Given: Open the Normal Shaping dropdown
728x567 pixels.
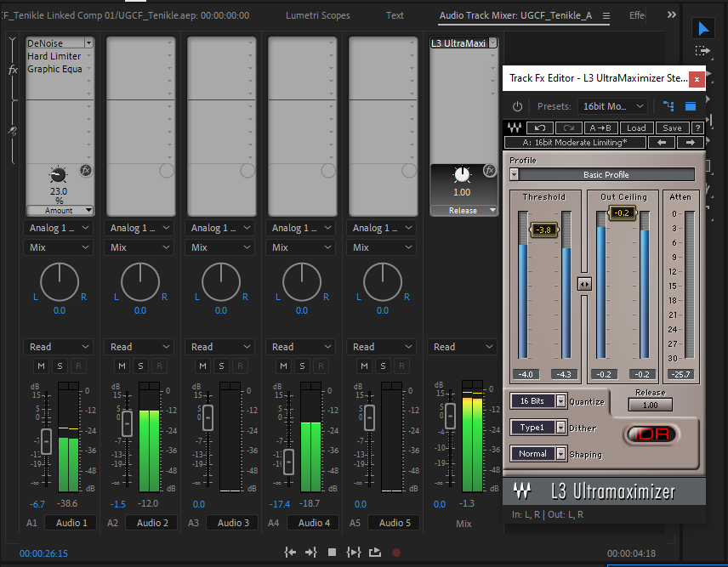Looking at the screenshot, I should pyautogui.click(x=538, y=453).
